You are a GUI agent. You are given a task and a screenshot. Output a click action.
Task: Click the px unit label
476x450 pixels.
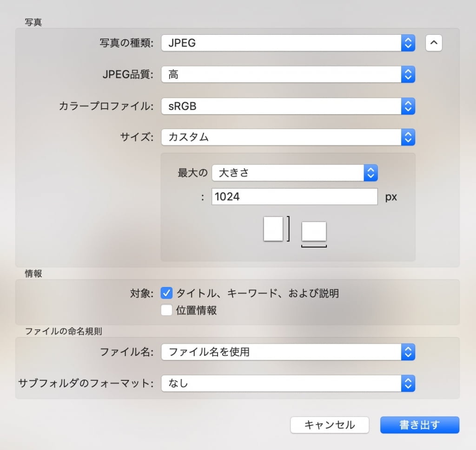click(x=391, y=197)
